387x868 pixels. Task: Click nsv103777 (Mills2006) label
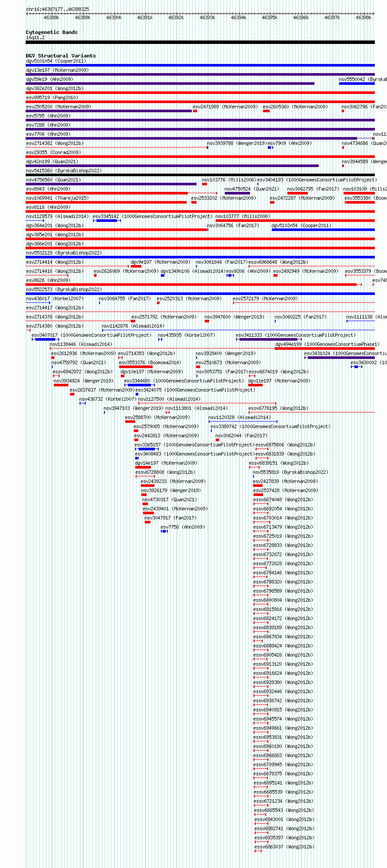243,216
